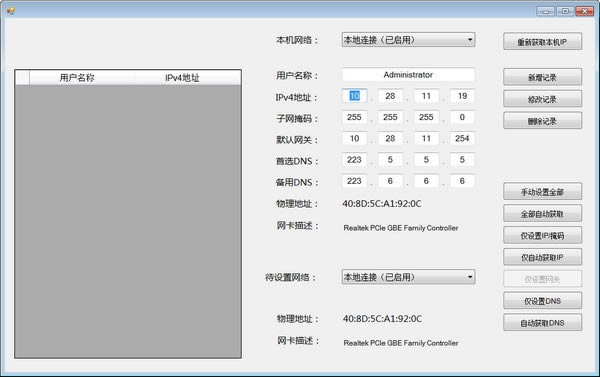Click the 自动获取DNS button

point(543,323)
